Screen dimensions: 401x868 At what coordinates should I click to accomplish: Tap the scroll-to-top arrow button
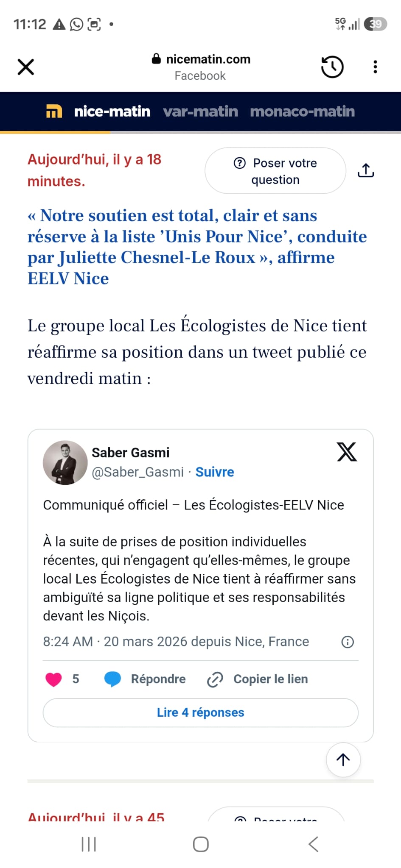(343, 760)
